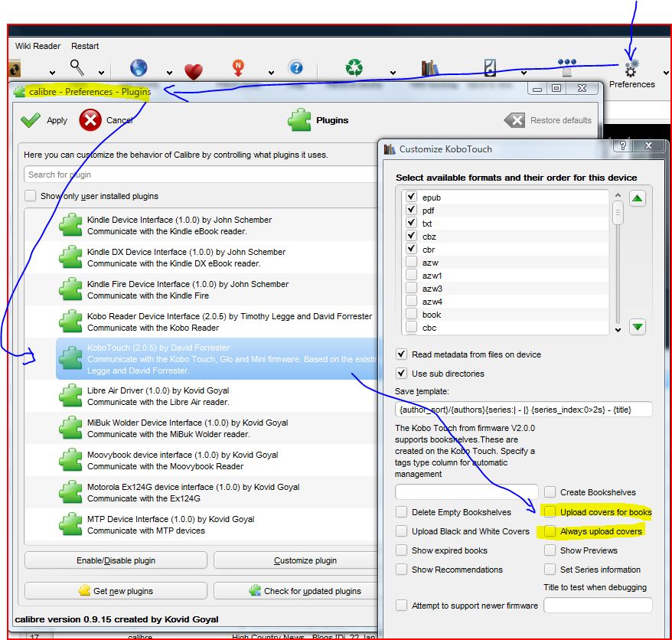Click Check for updated plugins button
672x640 pixels.
click(295, 591)
